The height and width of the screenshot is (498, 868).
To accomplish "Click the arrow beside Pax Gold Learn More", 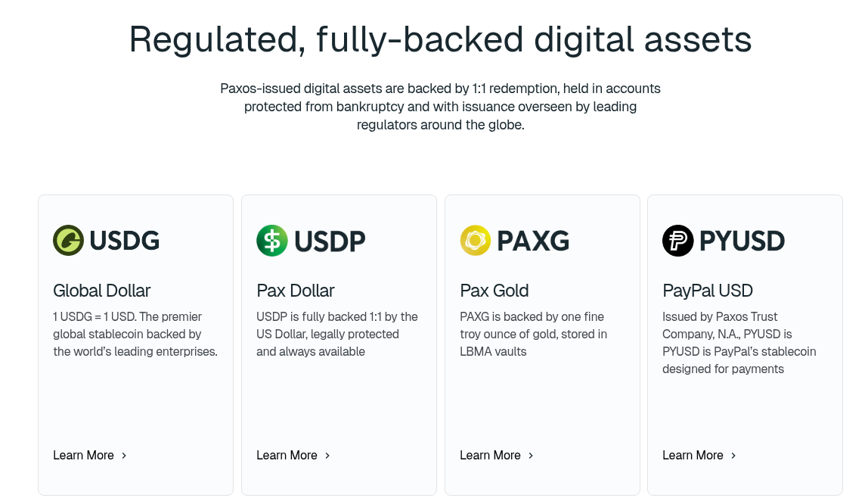I will pos(531,456).
